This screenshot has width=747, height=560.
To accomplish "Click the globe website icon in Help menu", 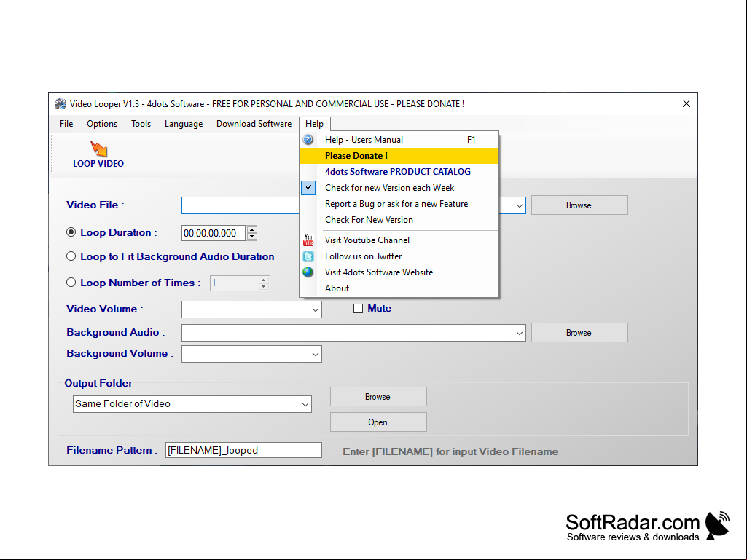I will [x=308, y=272].
